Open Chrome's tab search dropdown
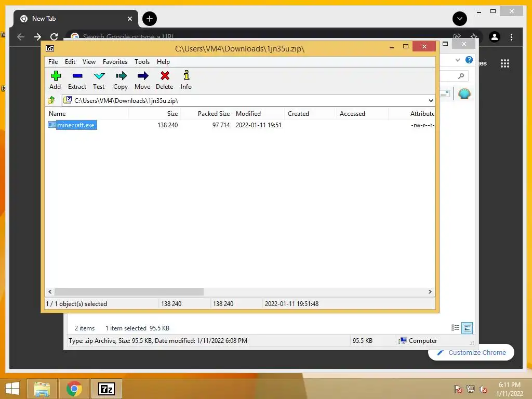 pos(460,19)
